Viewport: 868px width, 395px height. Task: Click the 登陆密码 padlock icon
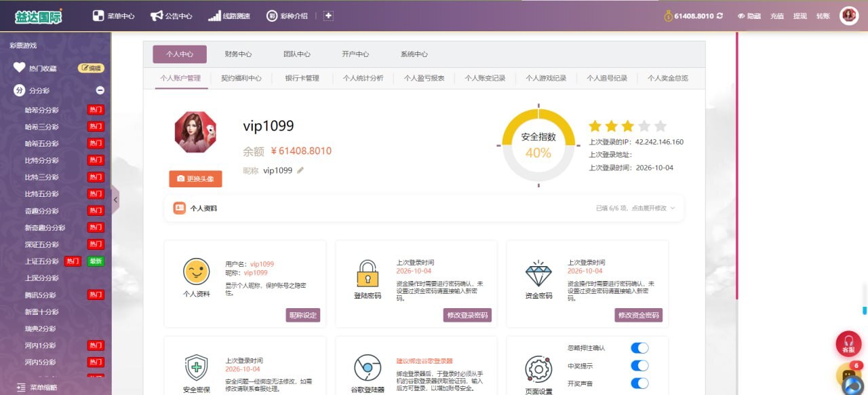coord(368,273)
